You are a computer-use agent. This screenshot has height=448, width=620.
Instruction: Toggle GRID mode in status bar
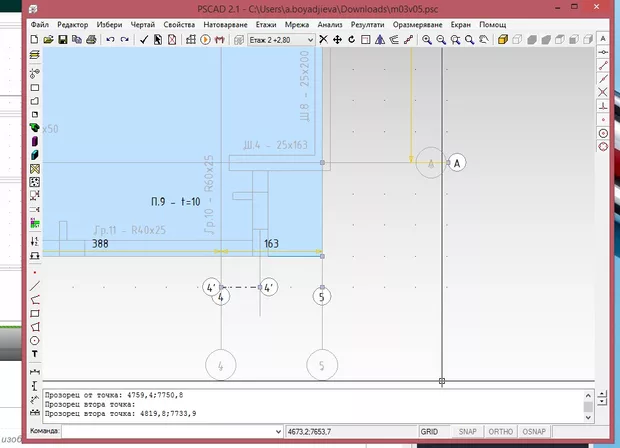[x=432, y=431]
